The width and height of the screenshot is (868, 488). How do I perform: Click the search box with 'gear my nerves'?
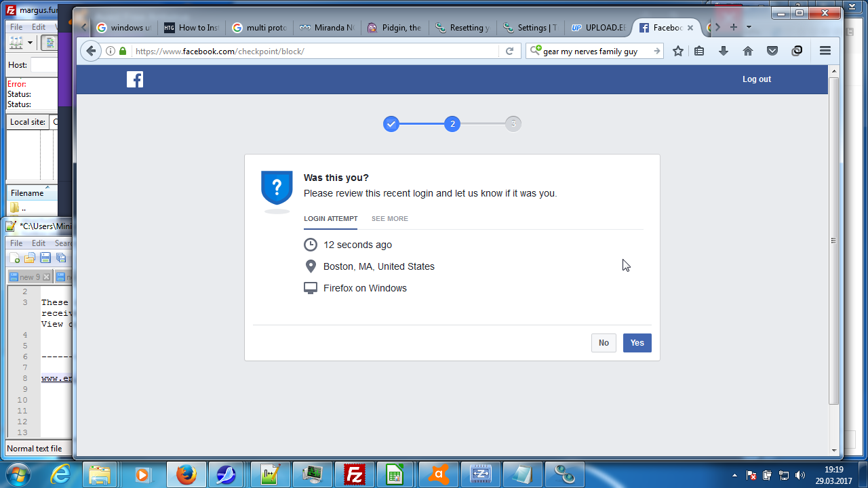(x=595, y=51)
